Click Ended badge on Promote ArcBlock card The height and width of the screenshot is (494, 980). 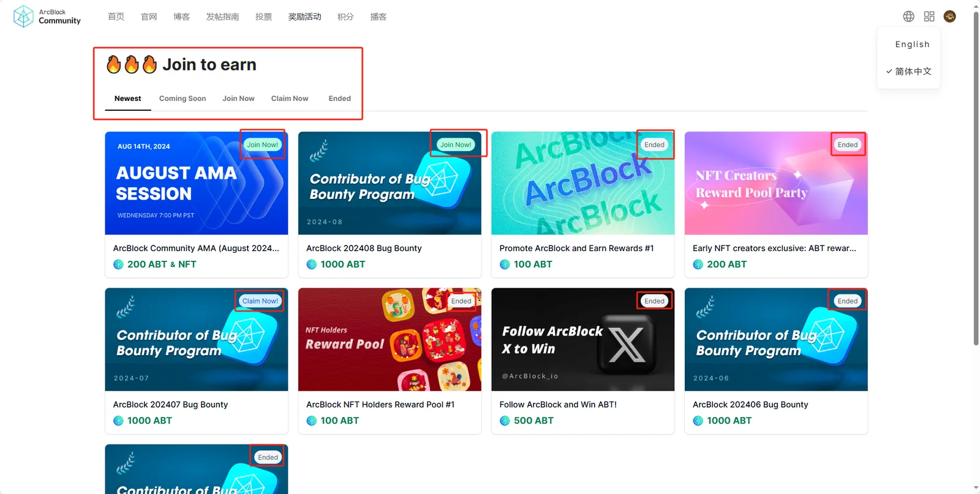[654, 145]
